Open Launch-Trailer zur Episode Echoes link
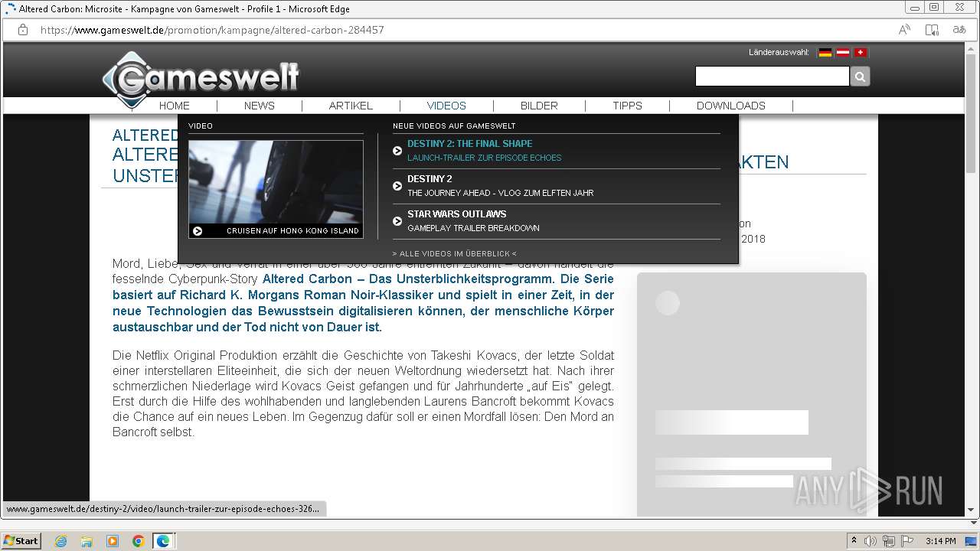980x551 pixels. [x=484, y=158]
